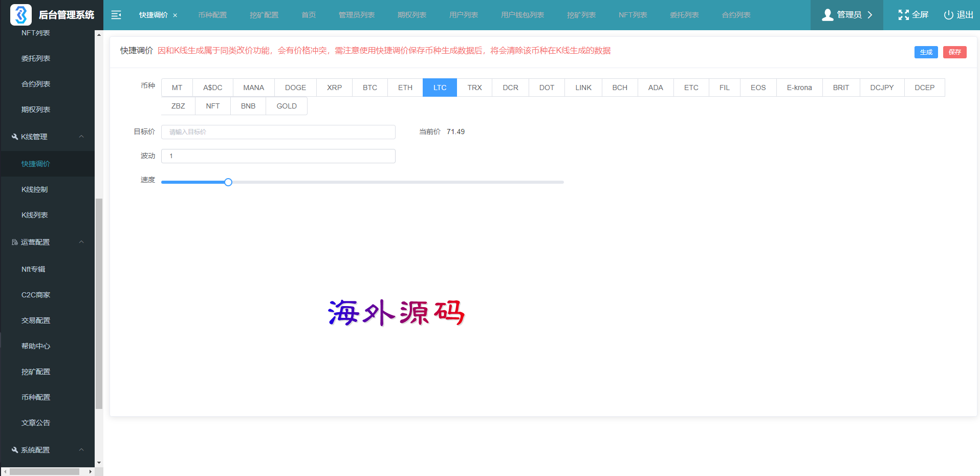Select the BCH currency option
This screenshot has height=476, width=980.
click(620, 88)
